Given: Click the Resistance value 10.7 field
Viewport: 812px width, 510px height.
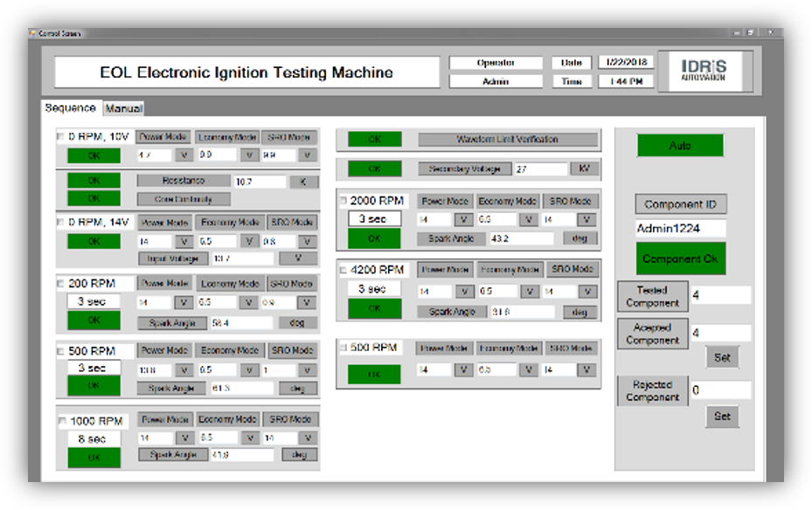Looking at the screenshot, I should pos(260,182).
